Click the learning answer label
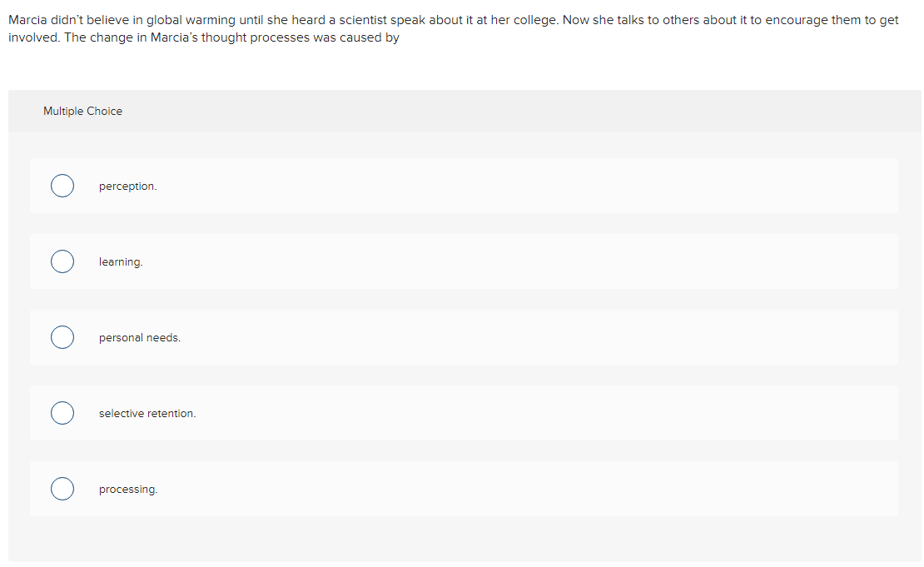This screenshot has height=567, width=924. (121, 261)
